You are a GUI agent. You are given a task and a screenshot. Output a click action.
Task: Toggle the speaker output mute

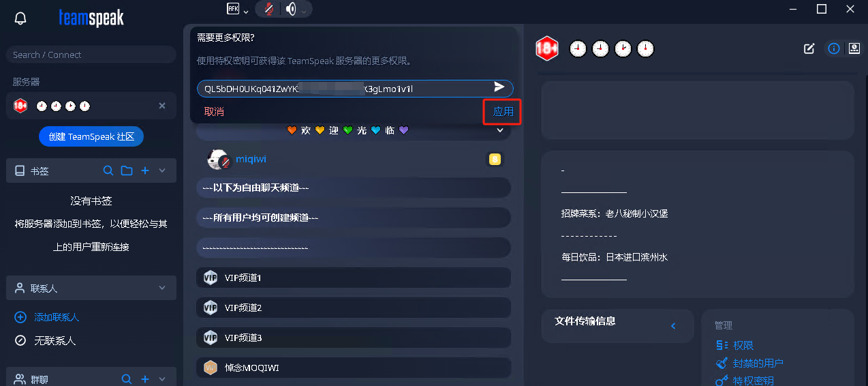click(x=291, y=9)
